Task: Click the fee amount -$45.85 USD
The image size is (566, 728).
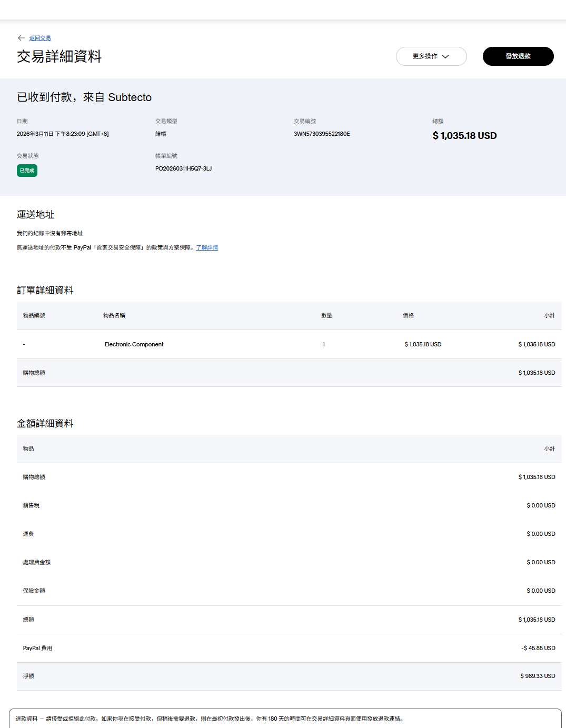Action: pos(538,648)
